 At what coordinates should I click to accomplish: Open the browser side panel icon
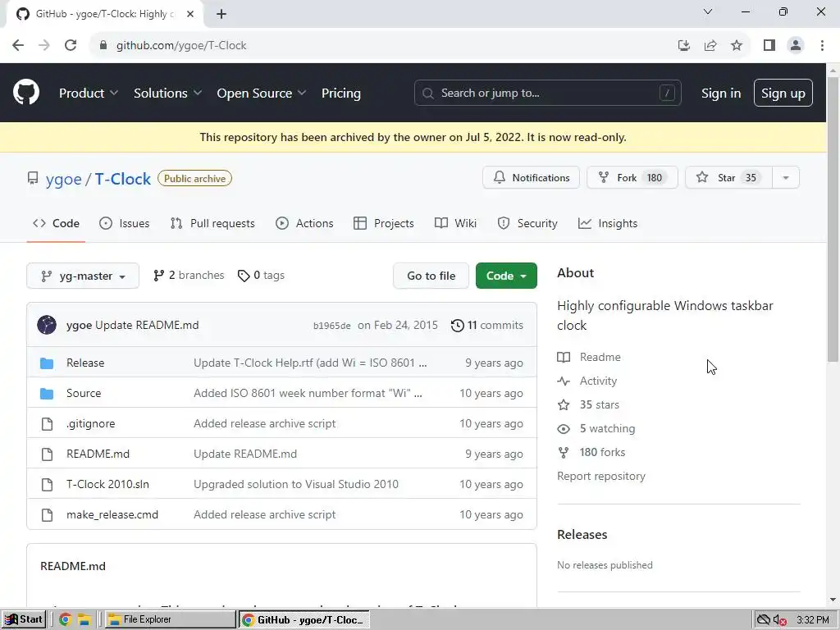click(769, 46)
